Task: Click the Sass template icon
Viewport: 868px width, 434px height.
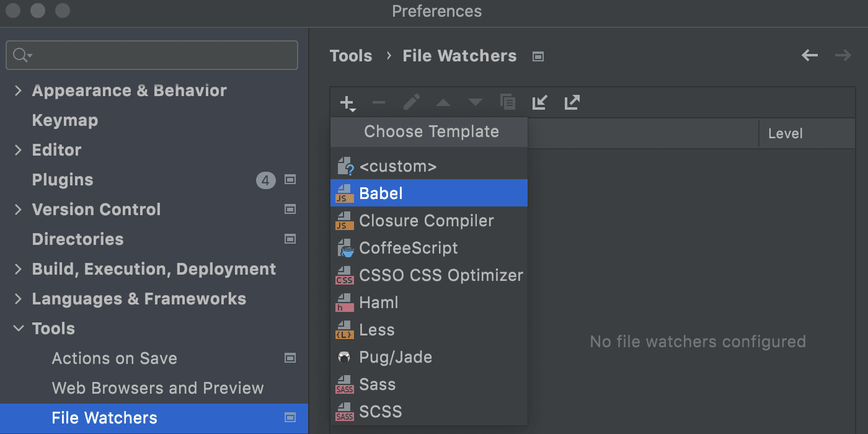Action: (344, 384)
